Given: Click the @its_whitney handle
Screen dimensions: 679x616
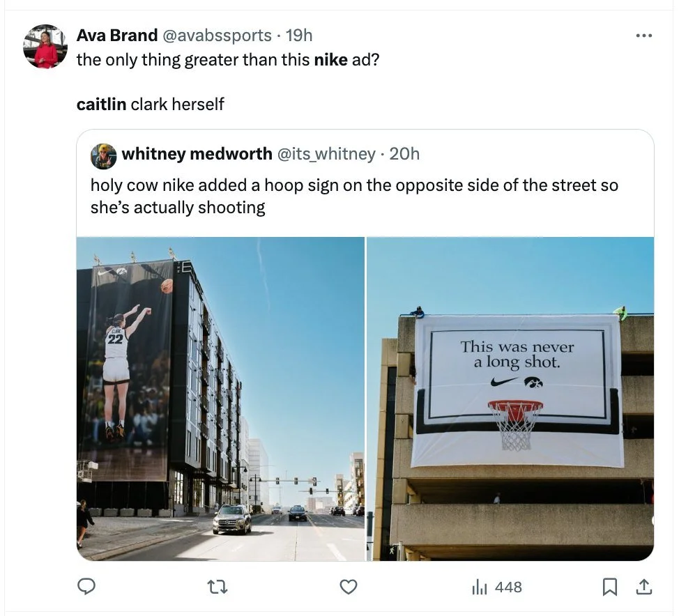Looking at the screenshot, I should pyautogui.click(x=326, y=154).
